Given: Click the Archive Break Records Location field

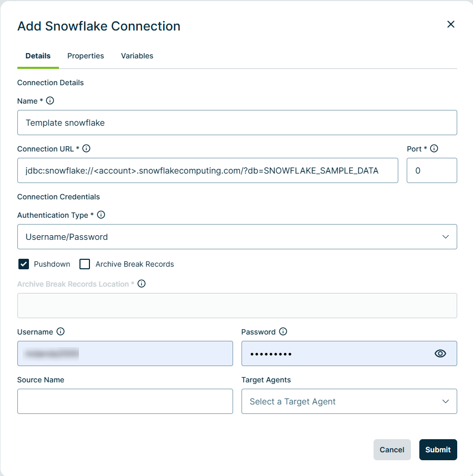Looking at the screenshot, I should click(237, 306).
